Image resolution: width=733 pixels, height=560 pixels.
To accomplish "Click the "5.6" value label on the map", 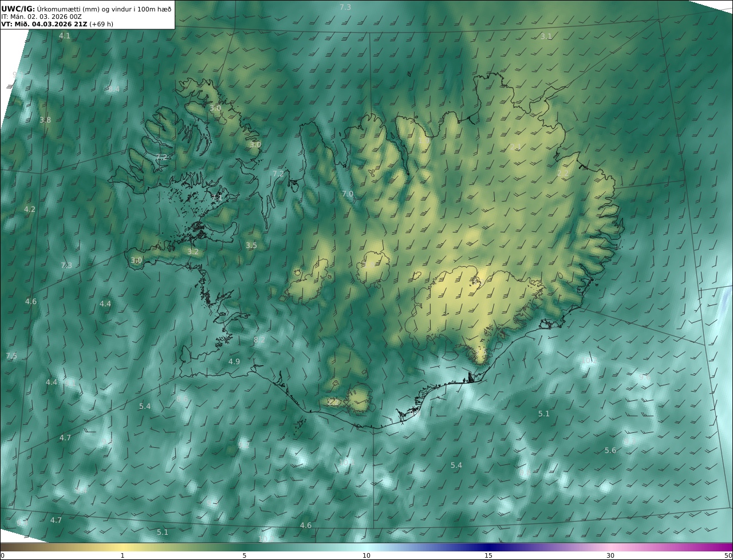I will [x=610, y=450].
